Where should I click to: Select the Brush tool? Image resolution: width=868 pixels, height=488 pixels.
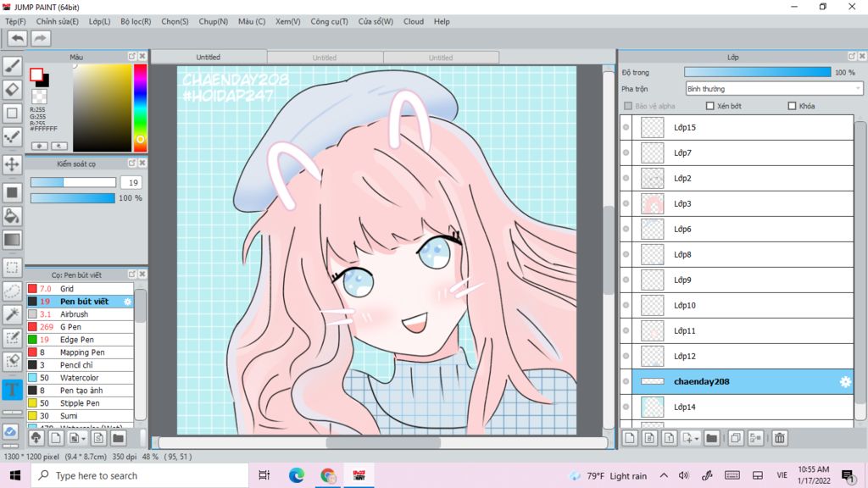pyautogui.click(x=12, y=66)
